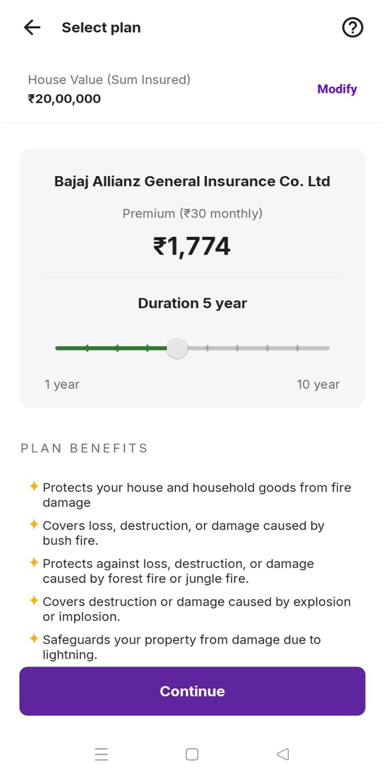Open help via question mark icon
Viewport: 384px width, 779px height.
(352, 27)
